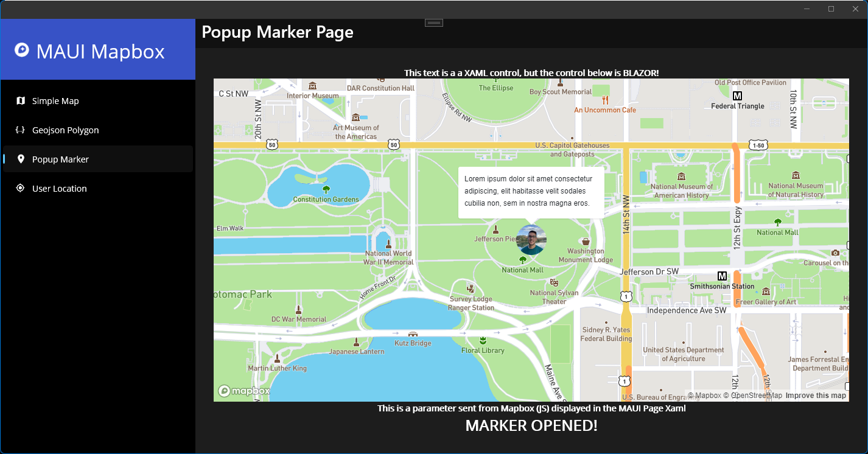868x454 pixels.
Task: Select the Simple Map compass icon
Action: (21, 100)
